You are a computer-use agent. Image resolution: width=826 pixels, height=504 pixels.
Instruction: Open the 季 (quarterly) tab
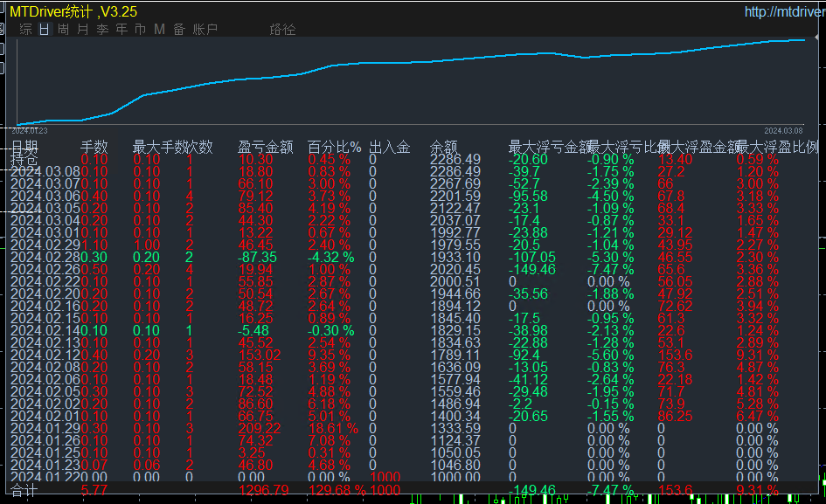102,30
